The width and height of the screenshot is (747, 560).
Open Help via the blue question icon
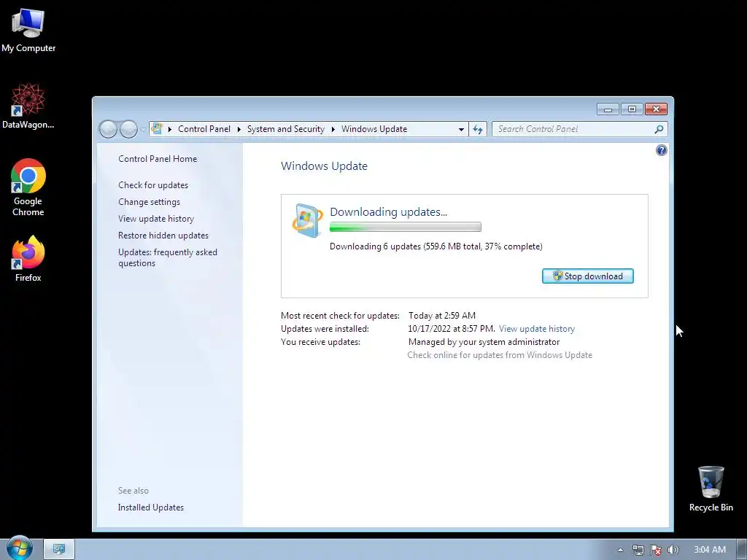[661, 150]
